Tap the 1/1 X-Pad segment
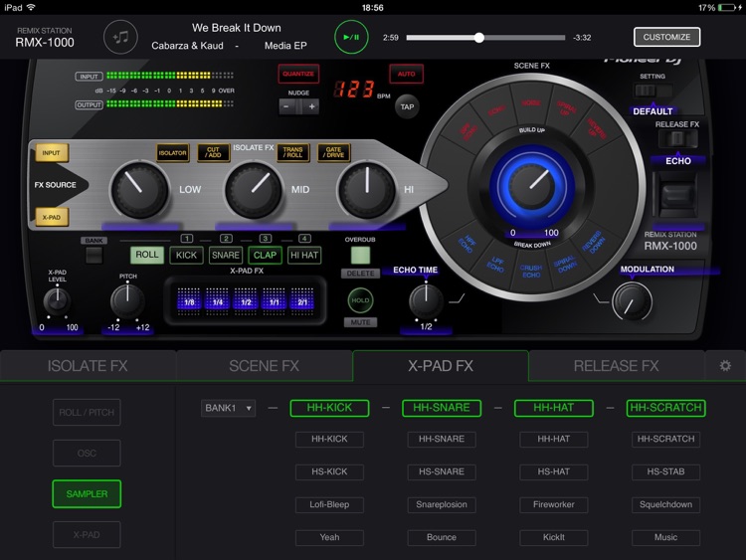Image resolution: width=746 pixels, height=560 pixels. point(275,301)
